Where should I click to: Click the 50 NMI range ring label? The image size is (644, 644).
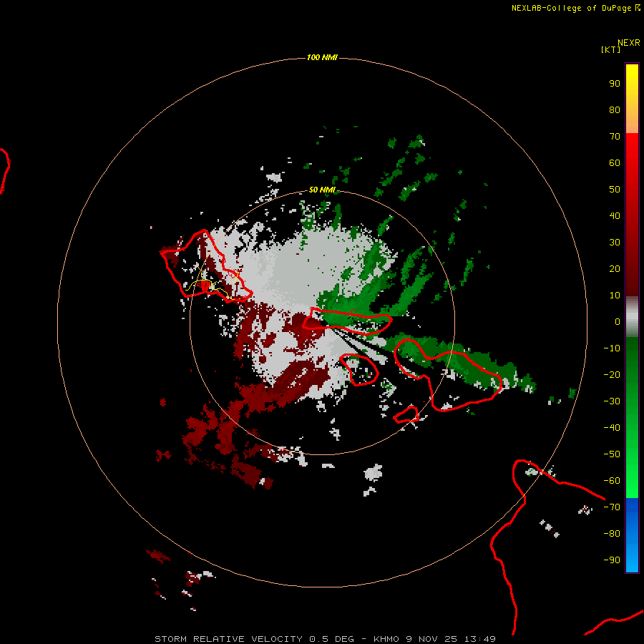tap(322, 190)
